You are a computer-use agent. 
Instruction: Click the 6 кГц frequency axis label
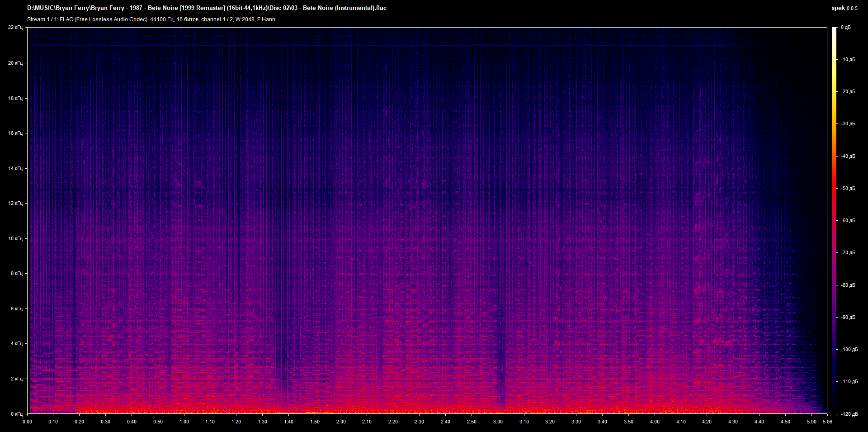pyautogui.click(x=17, y=309)
